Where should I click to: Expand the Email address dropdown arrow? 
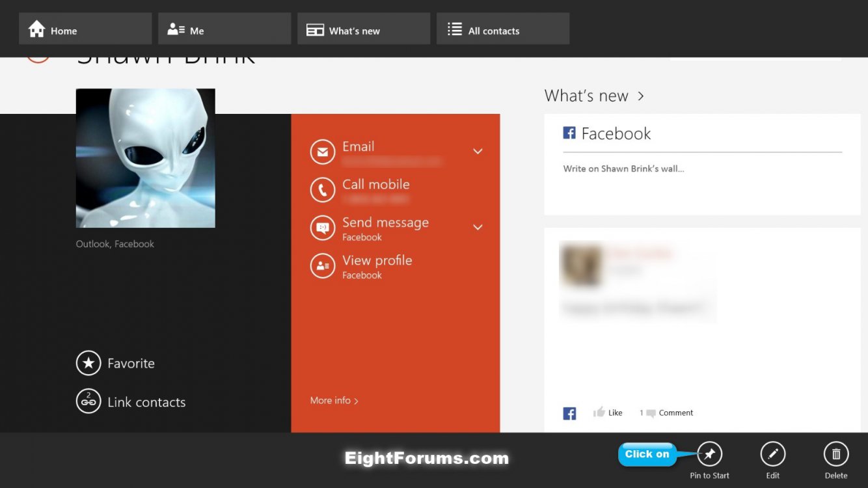click(478, 152)
